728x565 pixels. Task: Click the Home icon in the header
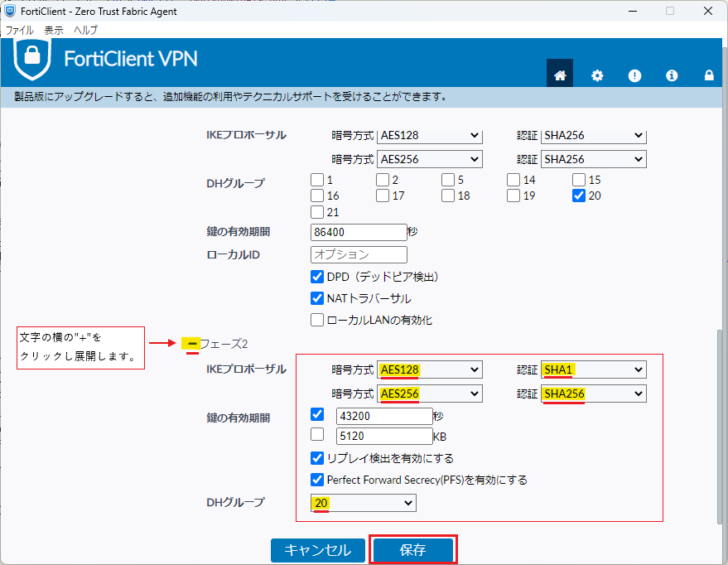560,75
